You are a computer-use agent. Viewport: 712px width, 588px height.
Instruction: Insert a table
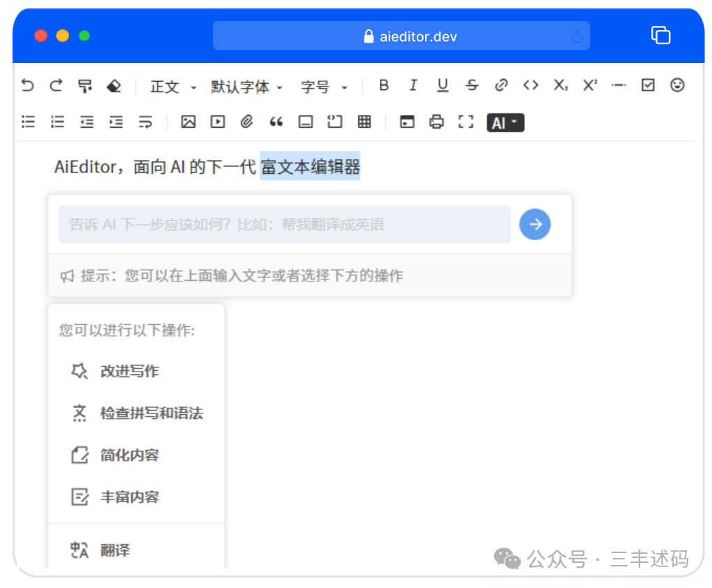tap(364, 122)
